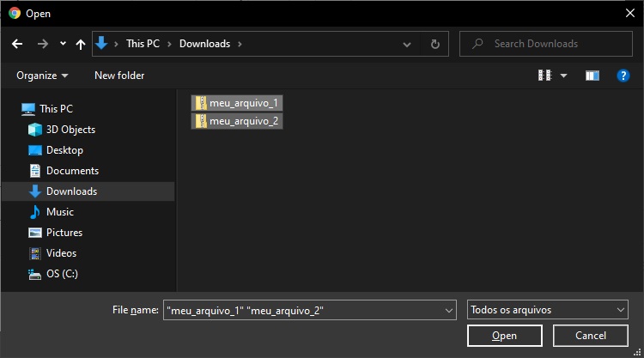
Task: Click the Chrome icon in title bar
Action: click(x=15, y=13)
